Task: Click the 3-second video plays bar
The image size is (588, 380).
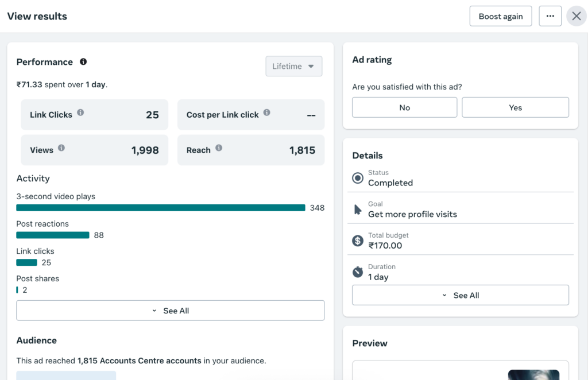Action: pos(161,208)
